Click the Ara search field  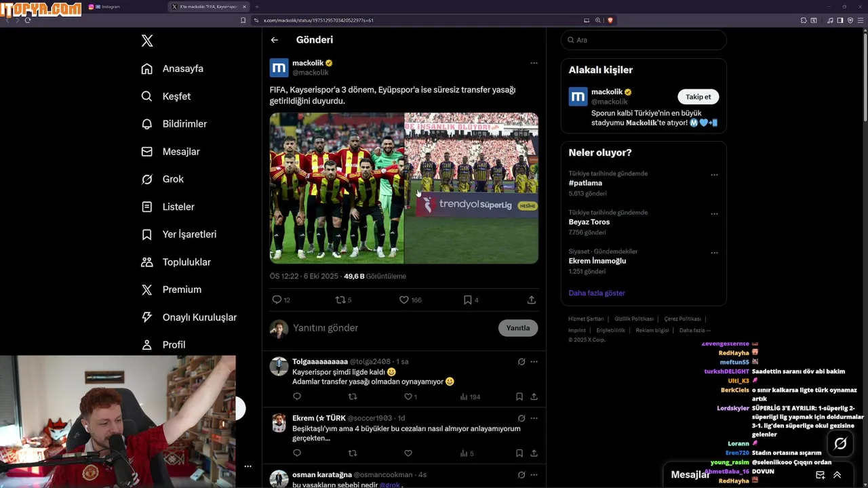[644, 40]
